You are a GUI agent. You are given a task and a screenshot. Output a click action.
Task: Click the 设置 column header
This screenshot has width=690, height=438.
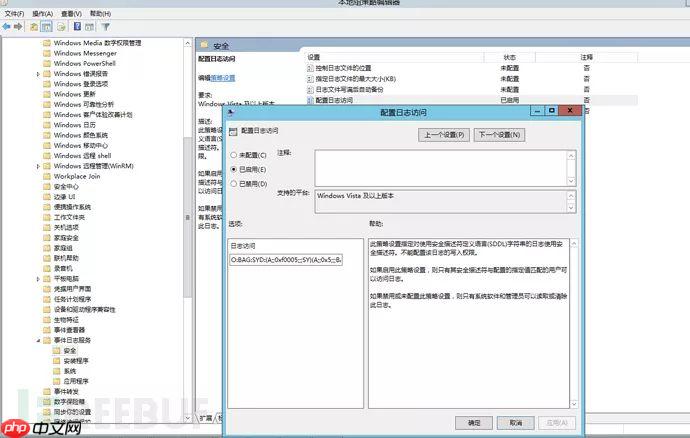pos(395,57)
